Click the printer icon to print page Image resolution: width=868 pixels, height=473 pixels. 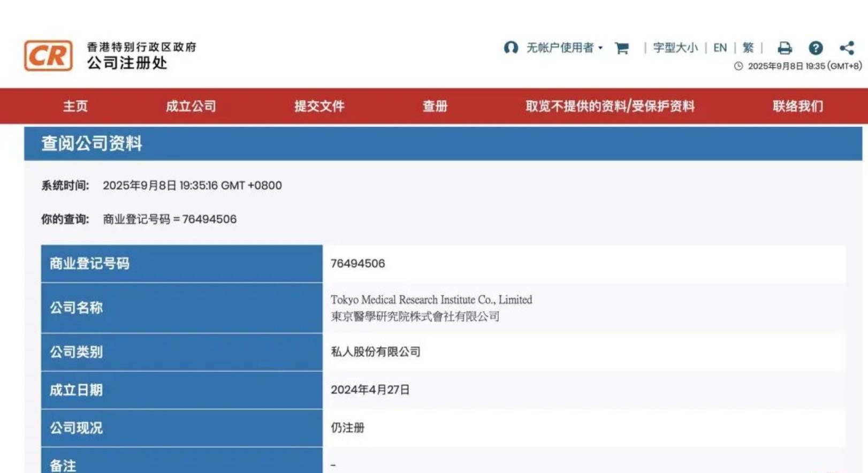click(785, 49)
